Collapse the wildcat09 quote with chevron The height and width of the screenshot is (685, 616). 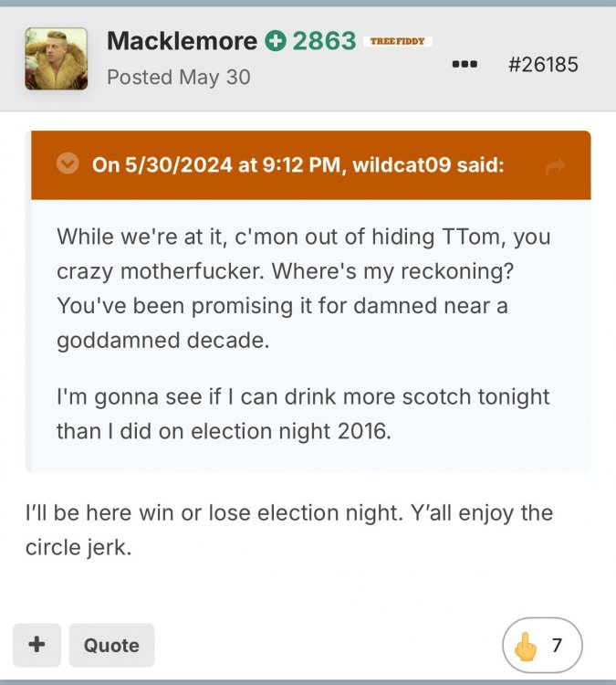tap(67, 164)
